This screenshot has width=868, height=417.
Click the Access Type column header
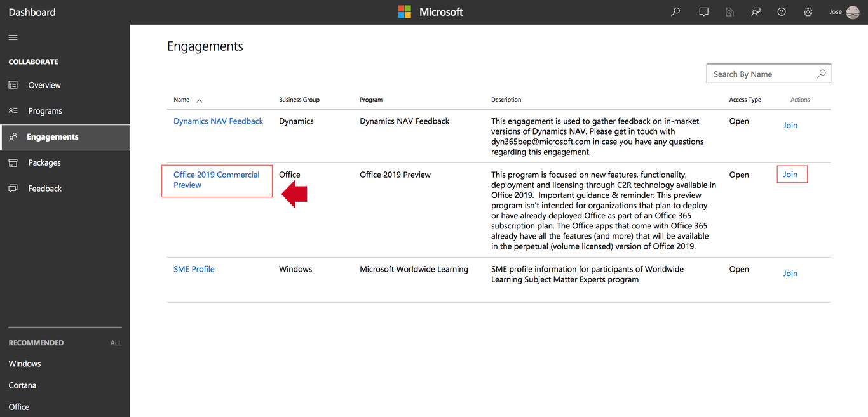745,100
